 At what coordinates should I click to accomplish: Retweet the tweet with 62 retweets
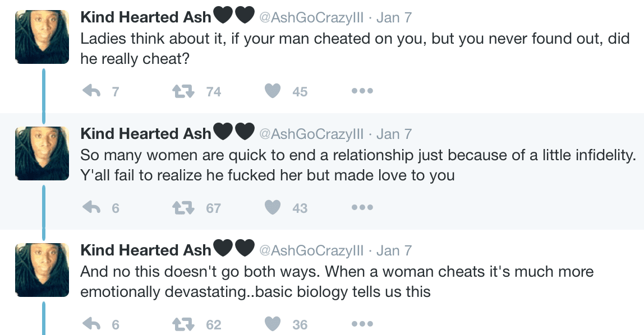pos(182,324)
